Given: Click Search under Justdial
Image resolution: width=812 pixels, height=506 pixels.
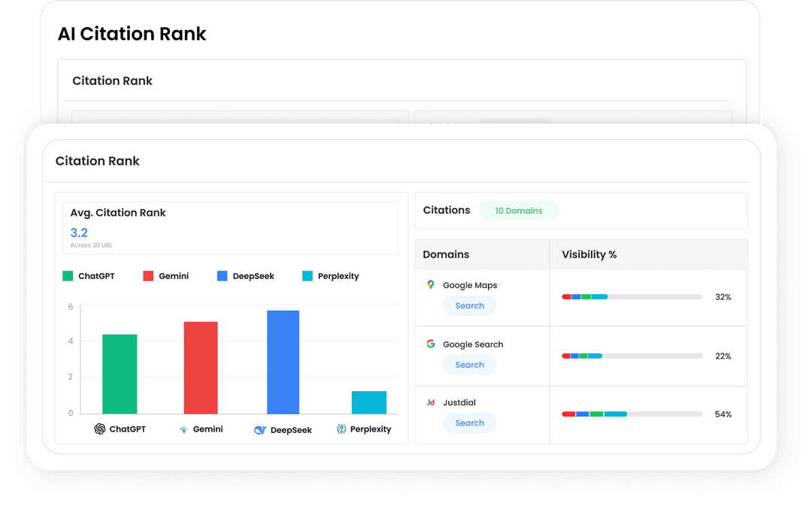Looking at the screenshot, I should tap(469, 423).
